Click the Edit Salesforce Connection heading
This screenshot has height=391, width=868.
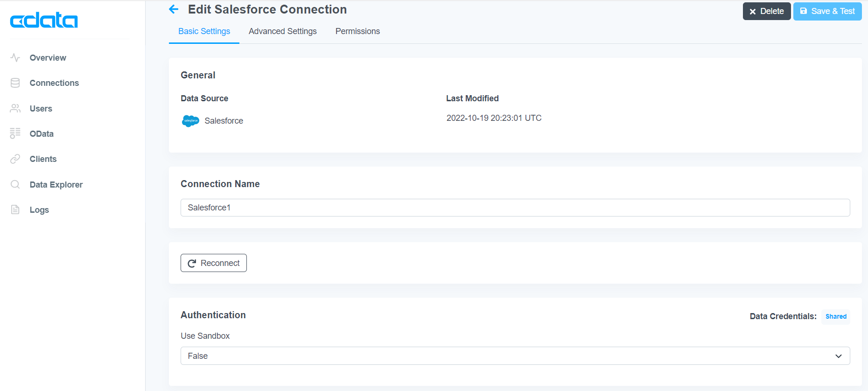(267, 9)
